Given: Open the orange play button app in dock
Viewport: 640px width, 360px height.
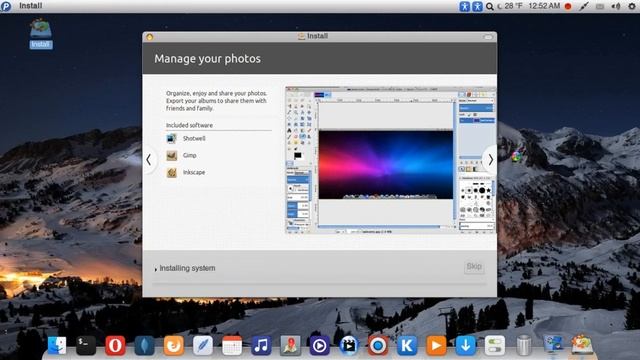Looking at the screenshot, I should tap(436, 345).
